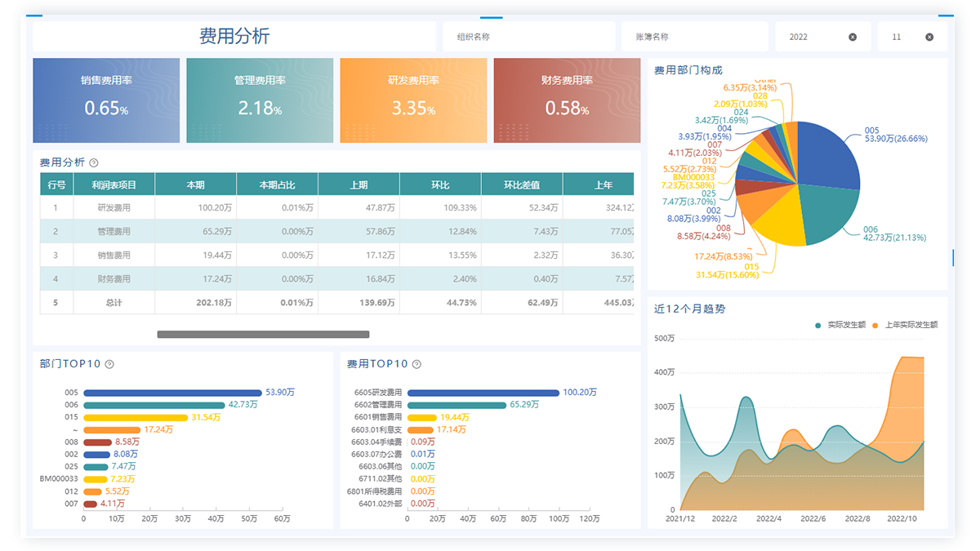
Task: Clear the 2022 year filter
Action: (x=853, y=37)
